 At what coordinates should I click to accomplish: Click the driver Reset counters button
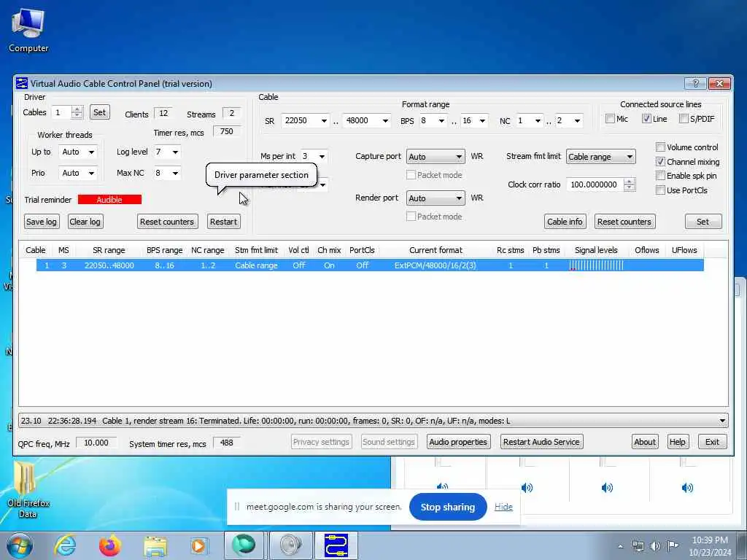coord(167,222)
